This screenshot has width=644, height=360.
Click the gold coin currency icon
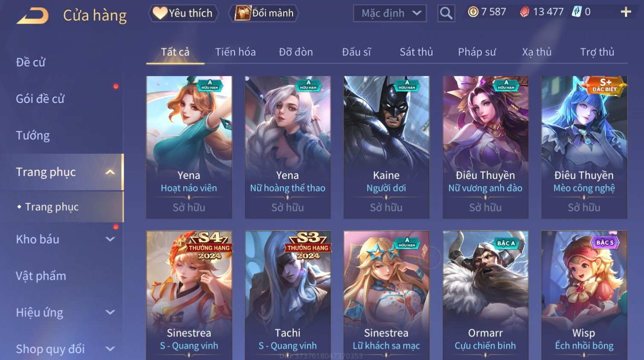[473, 12]
